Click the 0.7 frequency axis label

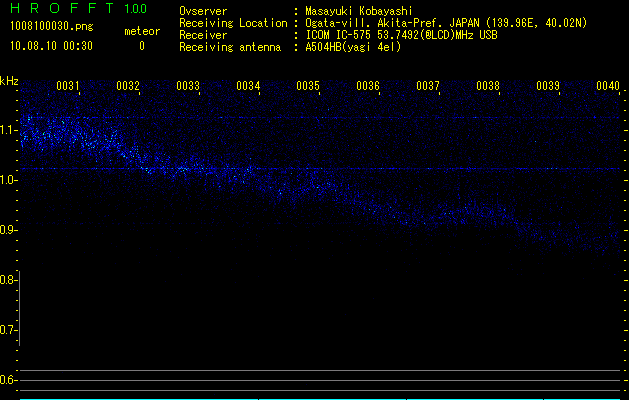click(x=7, y=330)
